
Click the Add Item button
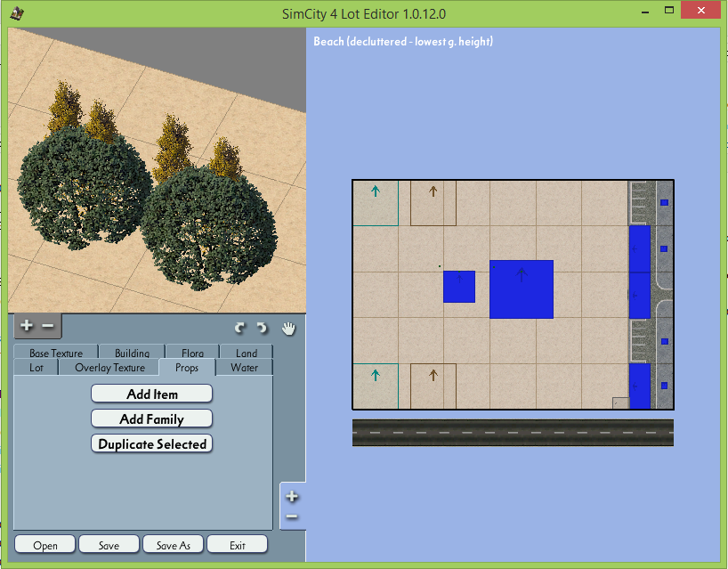[x=152, y=394]
